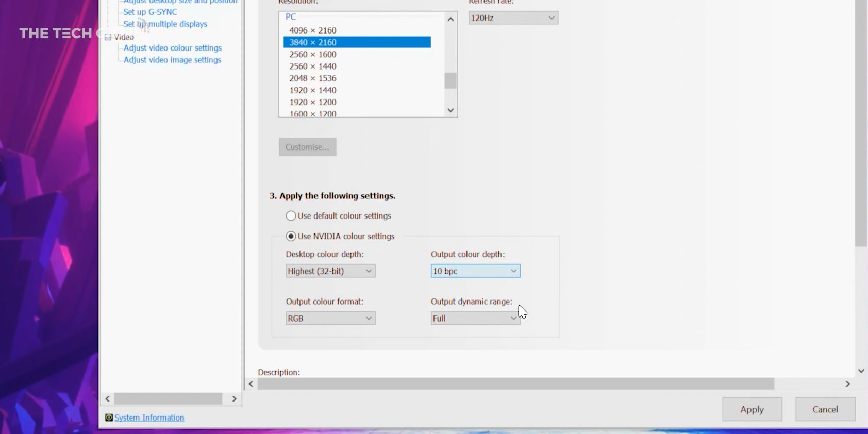Click the System Information icon

(x=109, y=418)
